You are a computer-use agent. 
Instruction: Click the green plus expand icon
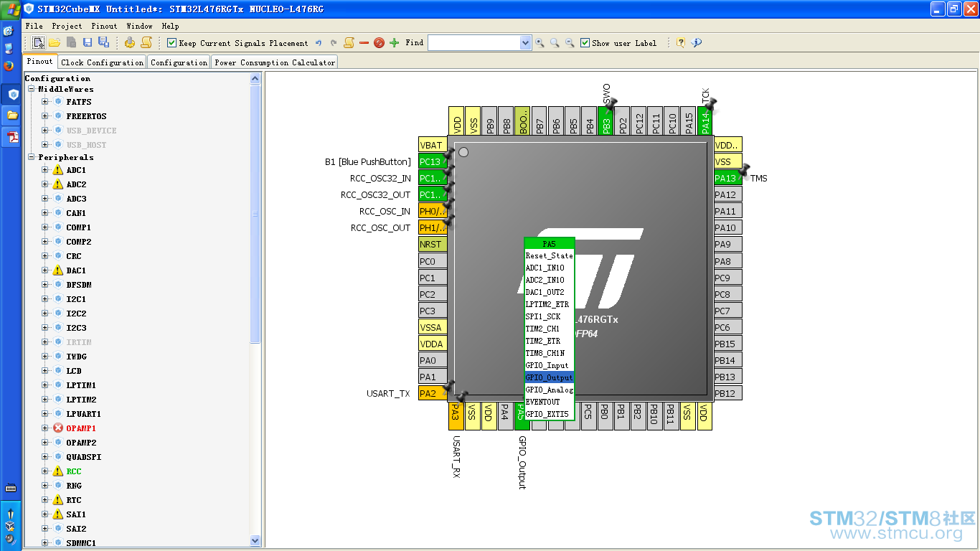tap(394, 43)
